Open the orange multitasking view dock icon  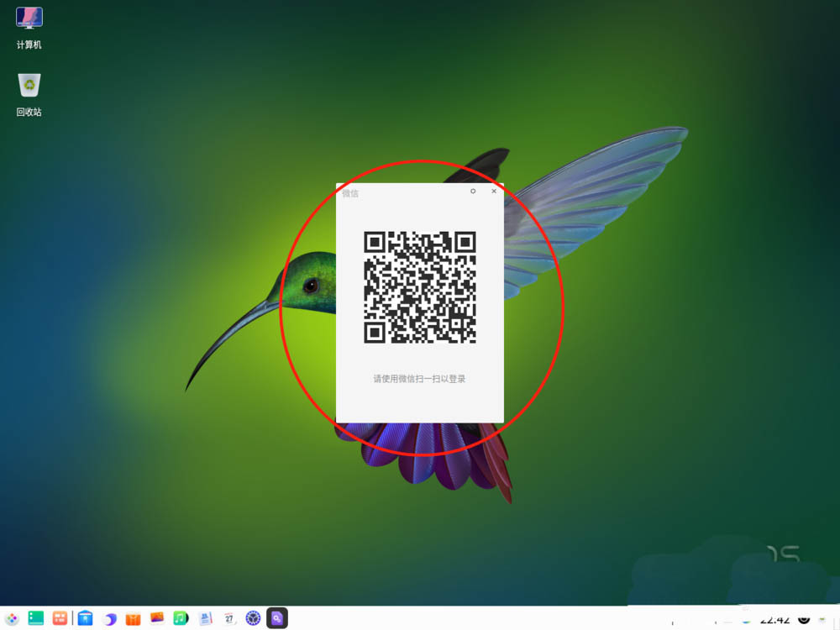(60, 618)
